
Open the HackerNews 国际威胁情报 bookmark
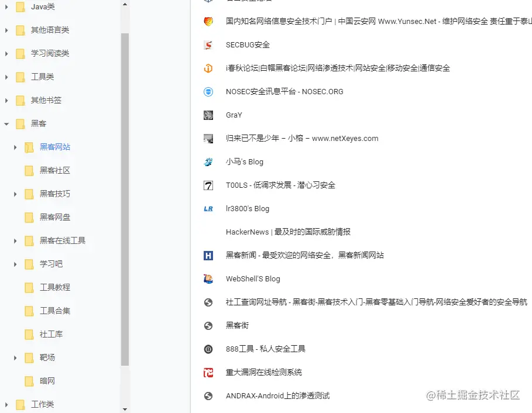click(288, 232)
